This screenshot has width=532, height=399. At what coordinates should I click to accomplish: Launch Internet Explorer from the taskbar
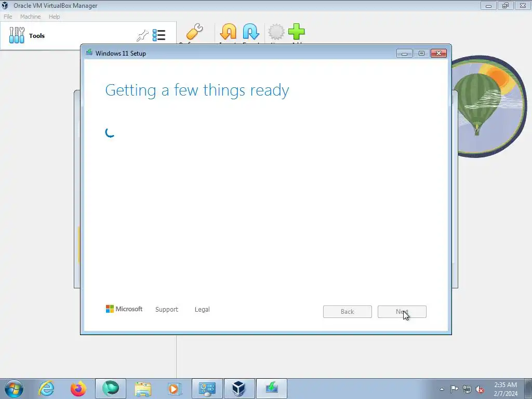pos(46,389)
